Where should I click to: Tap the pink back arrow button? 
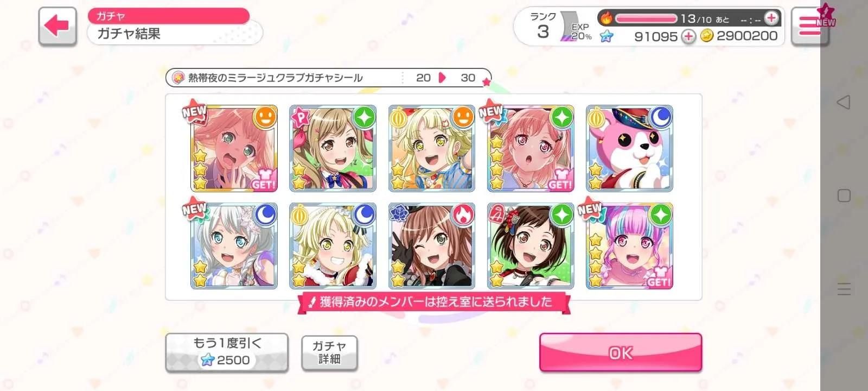57,26
